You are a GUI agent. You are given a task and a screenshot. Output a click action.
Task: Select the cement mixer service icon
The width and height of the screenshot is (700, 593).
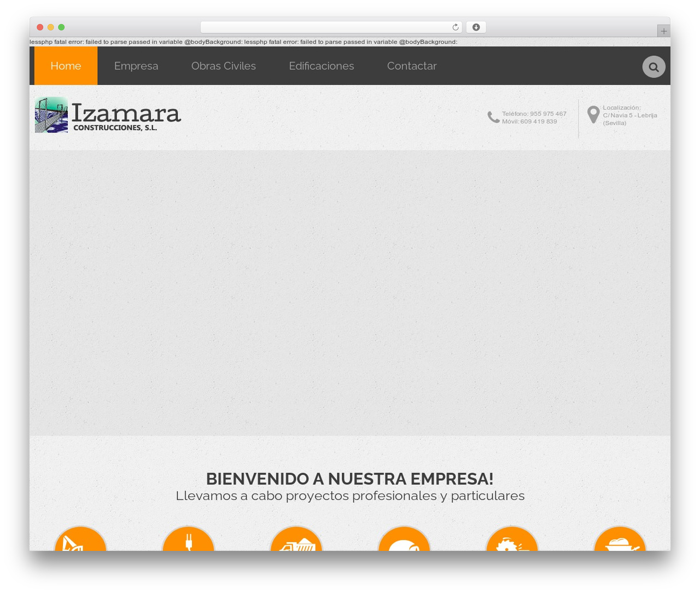click(x=404, y=538)
